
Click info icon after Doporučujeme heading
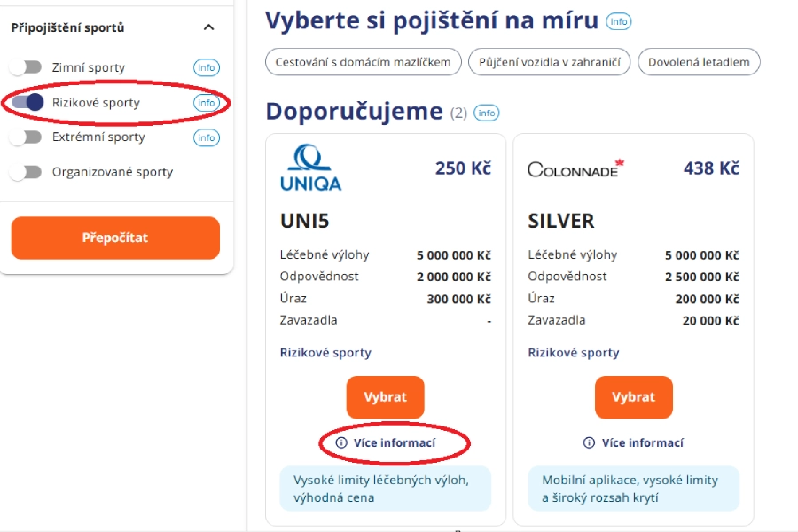pyautogui.click(x=486, y=113)
